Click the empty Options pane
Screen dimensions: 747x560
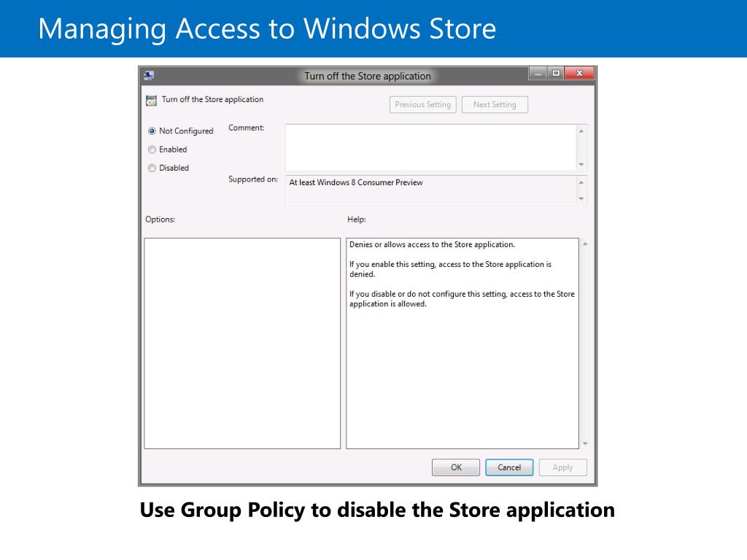click(x=242, y=343)
